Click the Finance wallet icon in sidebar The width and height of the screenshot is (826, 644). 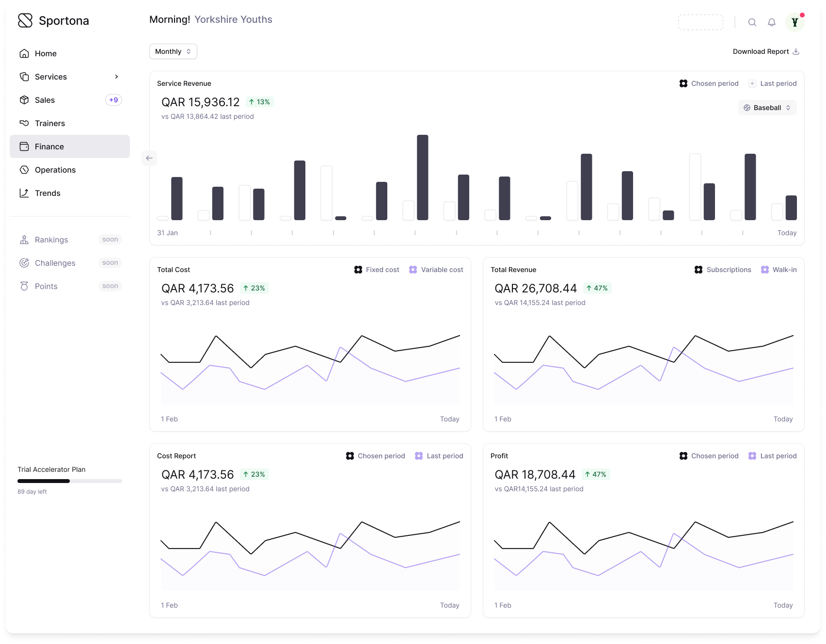24,146
